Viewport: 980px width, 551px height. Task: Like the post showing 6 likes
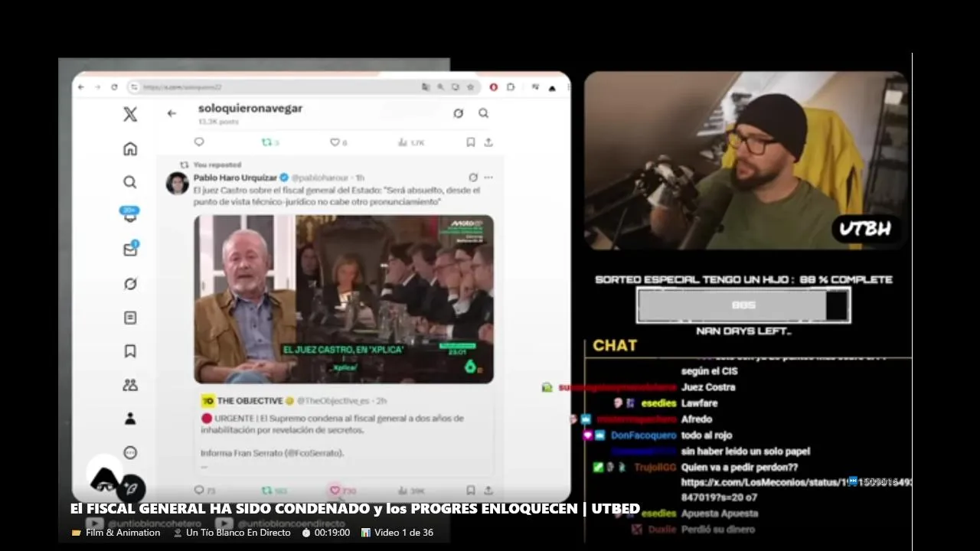[x=338, y=142]
